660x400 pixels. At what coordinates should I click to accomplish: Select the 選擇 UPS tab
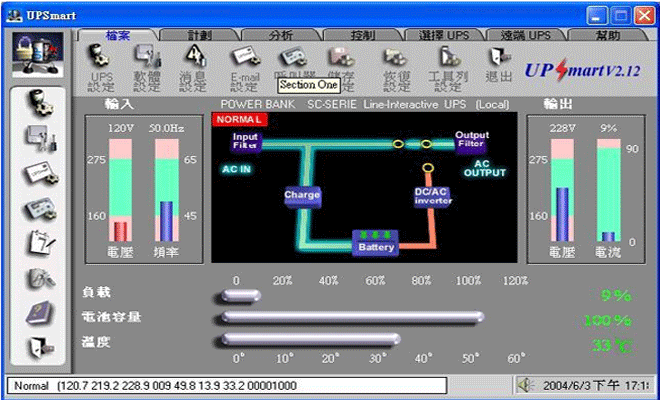(x=444, y=35)
